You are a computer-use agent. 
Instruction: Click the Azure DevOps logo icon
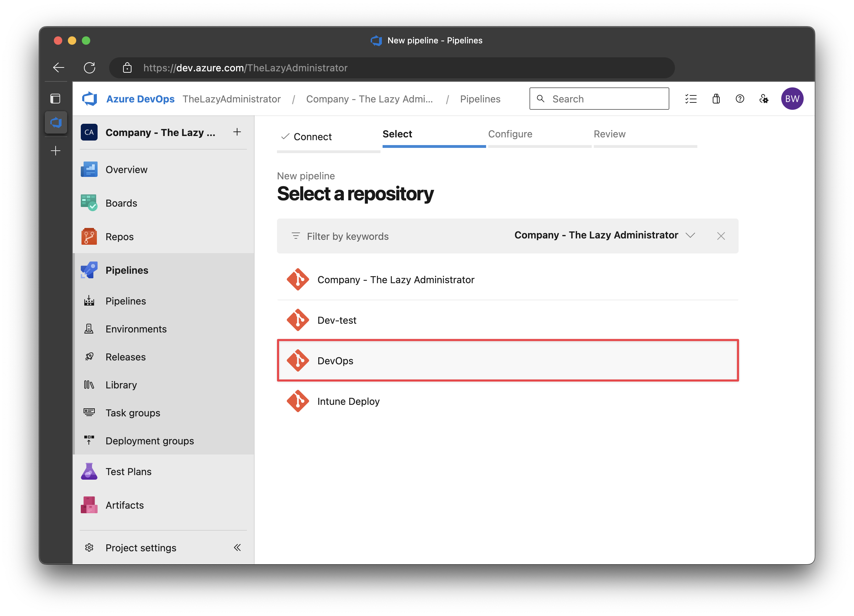(x=90, y=99)
